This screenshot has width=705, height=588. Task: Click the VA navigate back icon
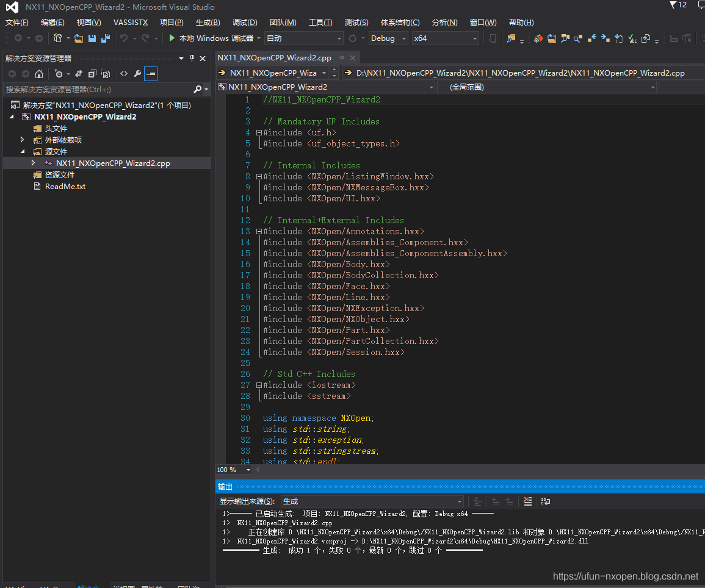tap(591, 38)
